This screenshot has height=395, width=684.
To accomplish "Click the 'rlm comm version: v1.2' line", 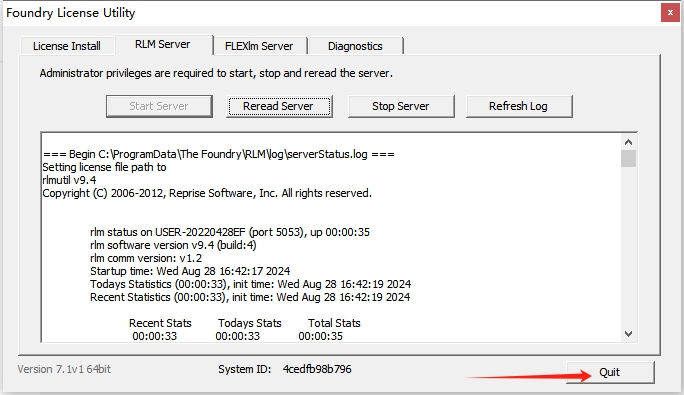I will click(x=146, y=258).
